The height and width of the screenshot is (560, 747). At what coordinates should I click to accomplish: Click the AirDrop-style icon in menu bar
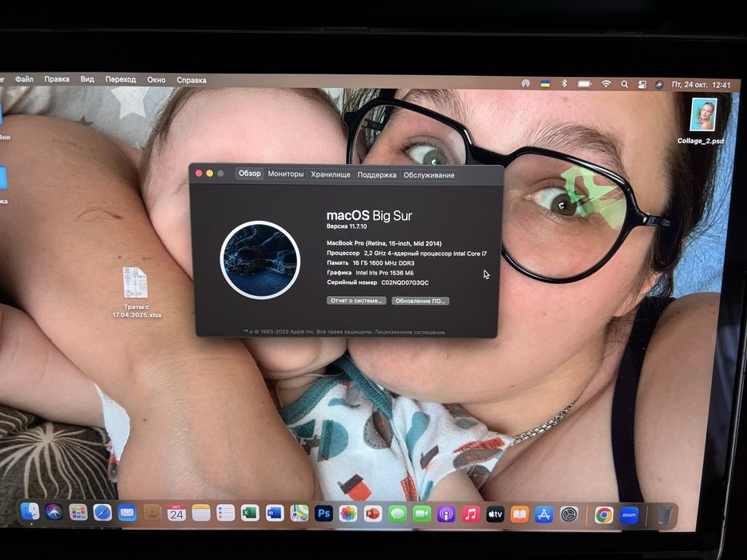pos(525,83)
